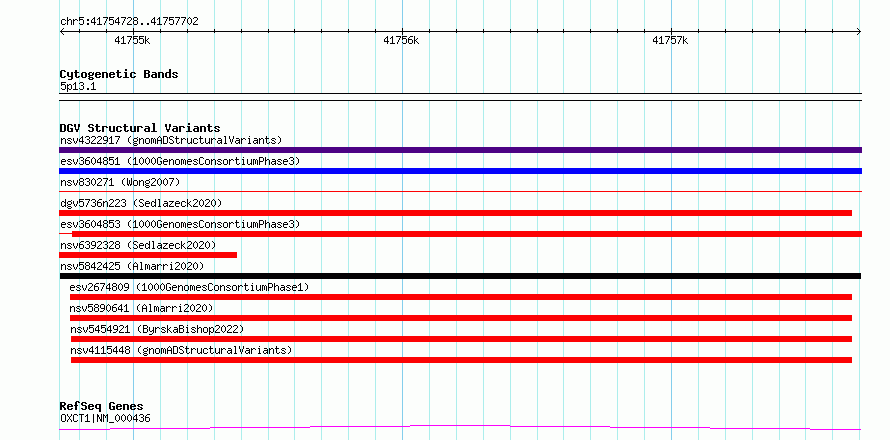Click the ruler's left arrow end
The width and height of the screenshot is (890, 440).
[62, 32]
